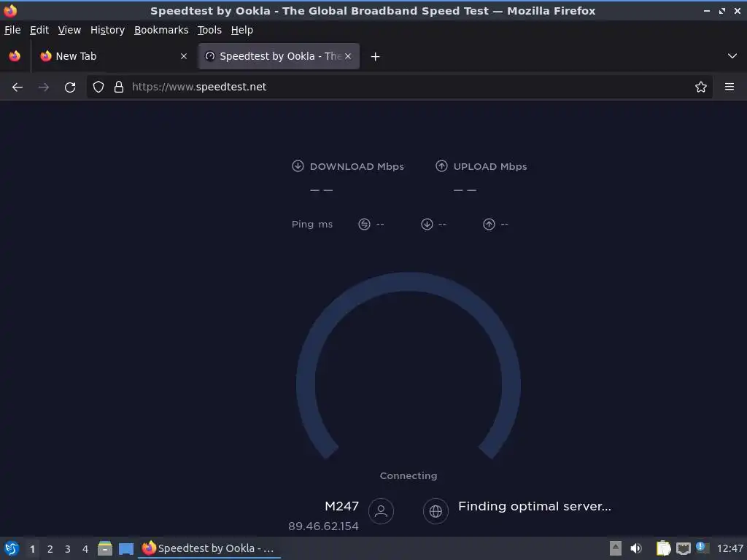Image resolution: width=747 pixels, height=560 pixels.
Task: Click the Ping ms label
Action: pyautogui.click(x=312, y=225)
